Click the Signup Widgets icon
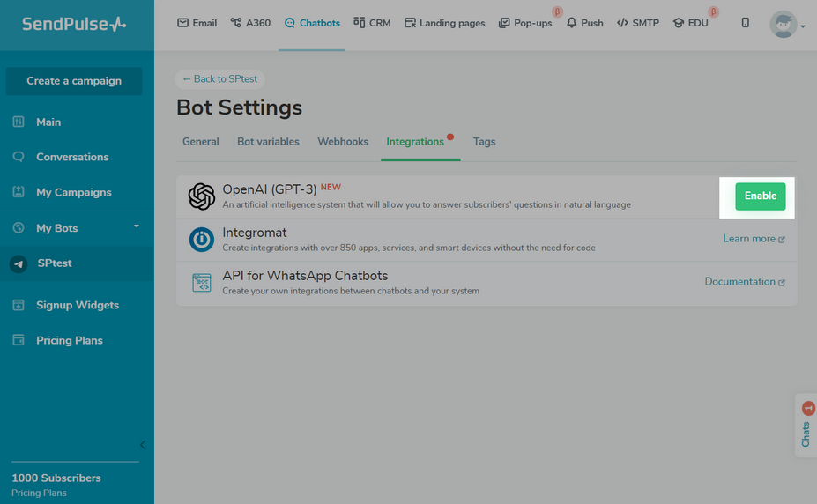The image size is (817, 504). [19, 305]
